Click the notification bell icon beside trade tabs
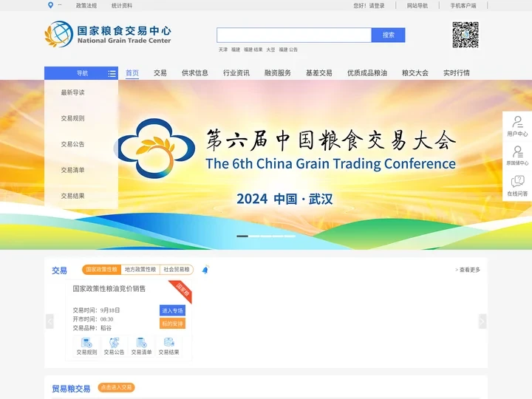This screenshot has width=532, height=399. coord(205,270)
